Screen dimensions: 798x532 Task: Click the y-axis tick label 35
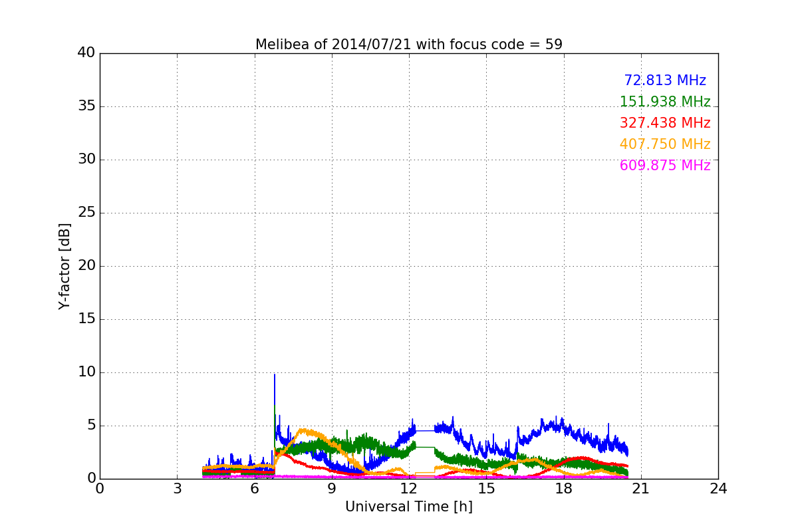coord(86,106)
